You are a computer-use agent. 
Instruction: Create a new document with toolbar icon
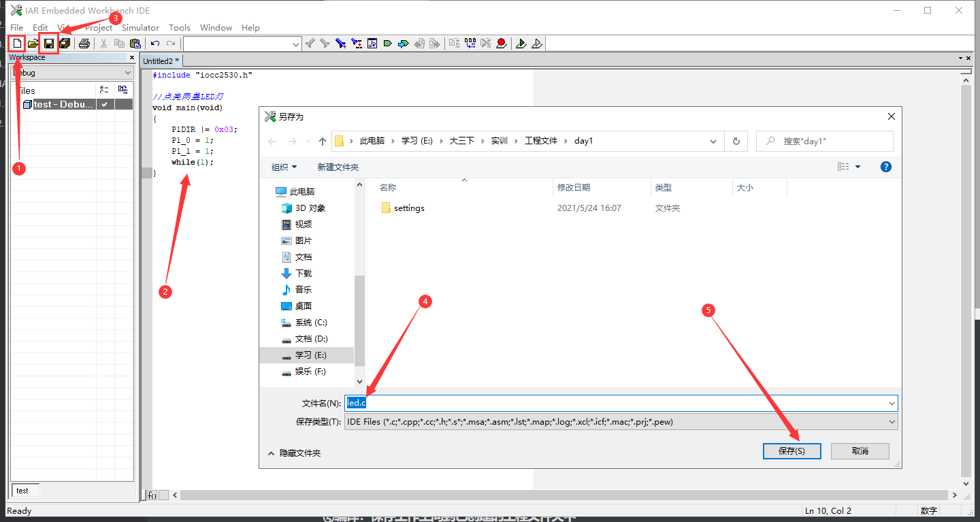pos(18,44)
